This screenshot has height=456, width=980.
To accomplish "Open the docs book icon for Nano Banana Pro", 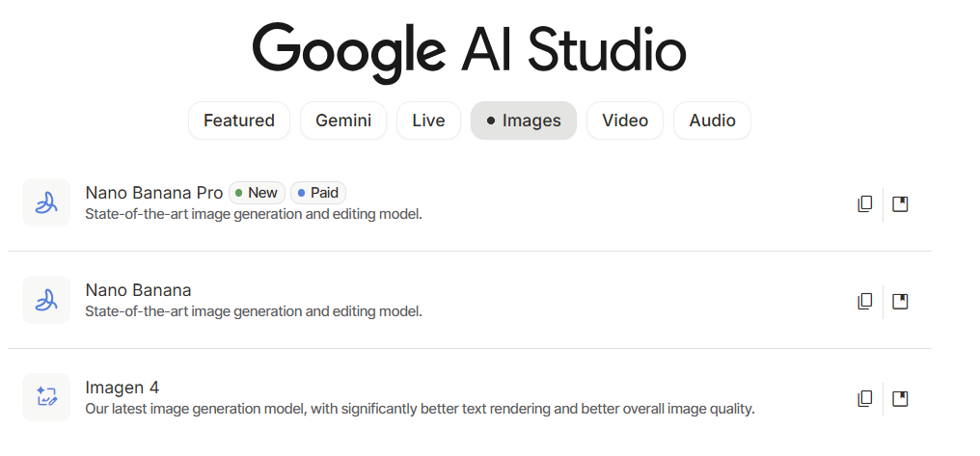I will click(900, 204).
